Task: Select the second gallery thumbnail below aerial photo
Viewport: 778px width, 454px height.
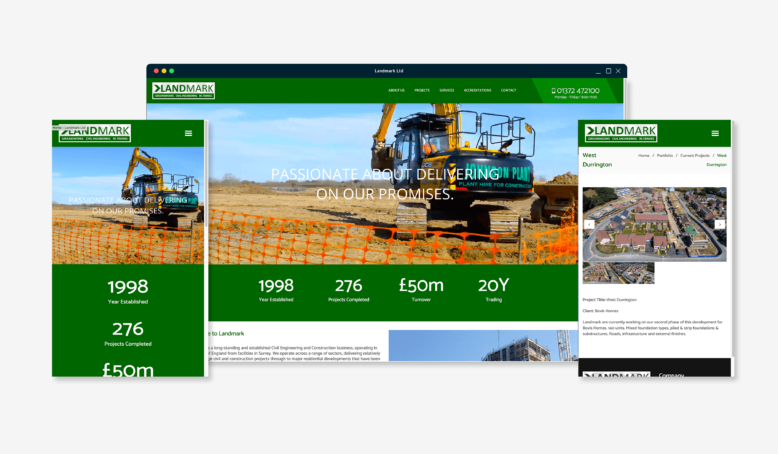Action: (x=637, y=273)
